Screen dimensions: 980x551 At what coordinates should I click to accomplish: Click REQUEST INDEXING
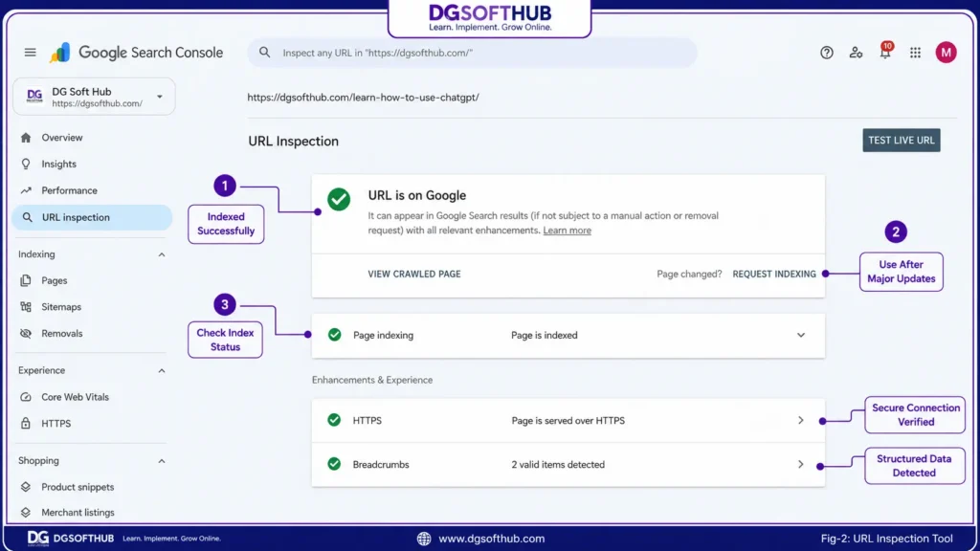pyautogui.click(x=773, y=274)
